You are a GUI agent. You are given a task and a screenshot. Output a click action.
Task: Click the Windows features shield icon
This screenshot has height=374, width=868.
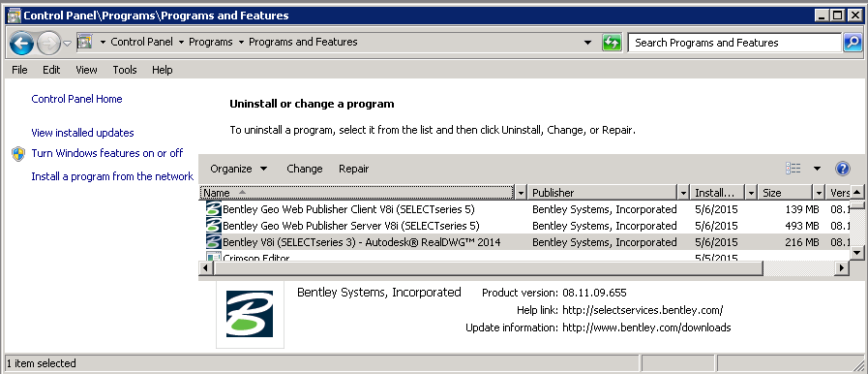[18, 153]
